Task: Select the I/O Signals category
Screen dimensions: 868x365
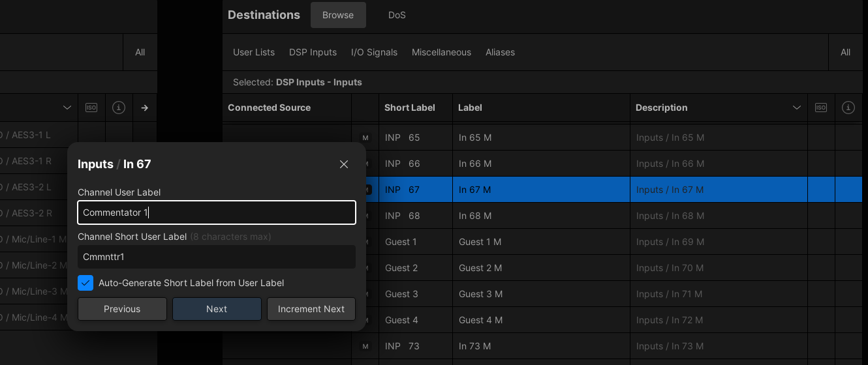Action: (x=374, y=52)
